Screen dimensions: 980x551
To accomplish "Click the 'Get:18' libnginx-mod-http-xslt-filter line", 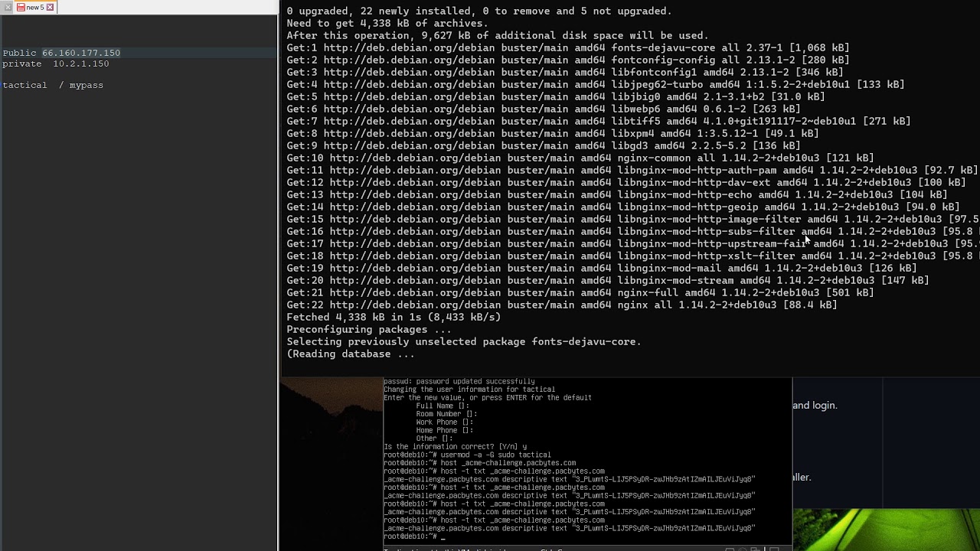I will (x=633, y=256).
